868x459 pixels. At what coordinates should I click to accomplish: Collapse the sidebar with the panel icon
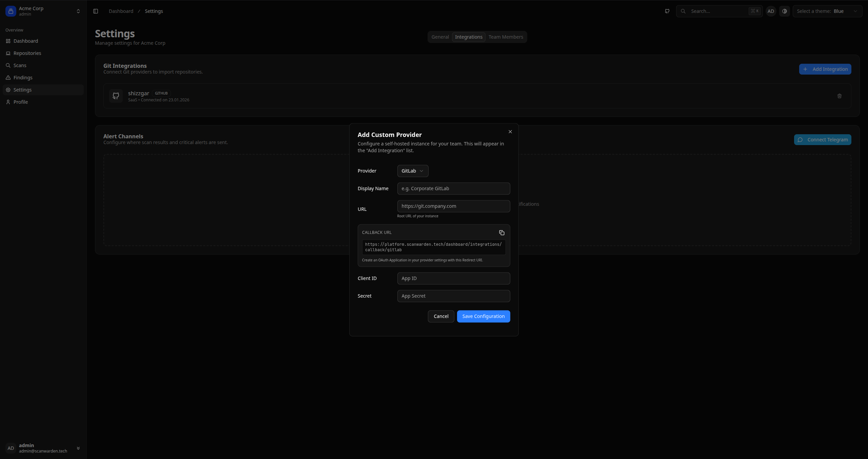95,11
